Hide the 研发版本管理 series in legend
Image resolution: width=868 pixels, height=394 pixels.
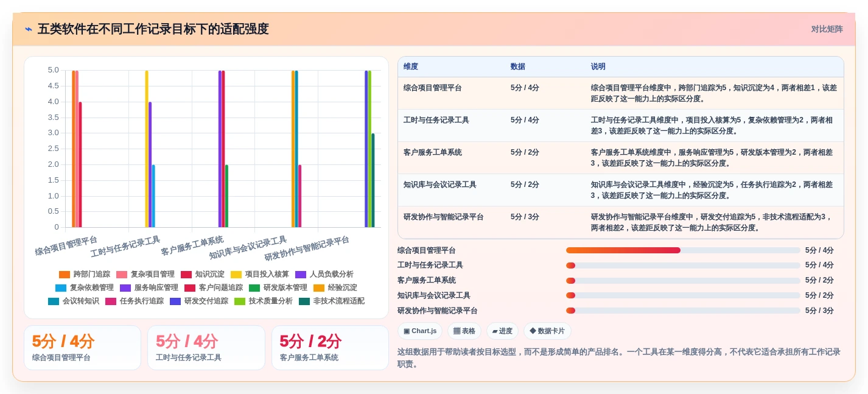(278, 288)
